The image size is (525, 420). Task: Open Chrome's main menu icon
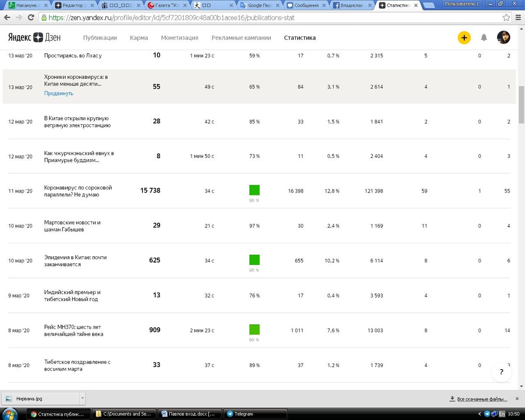click(x=518, y=18)
